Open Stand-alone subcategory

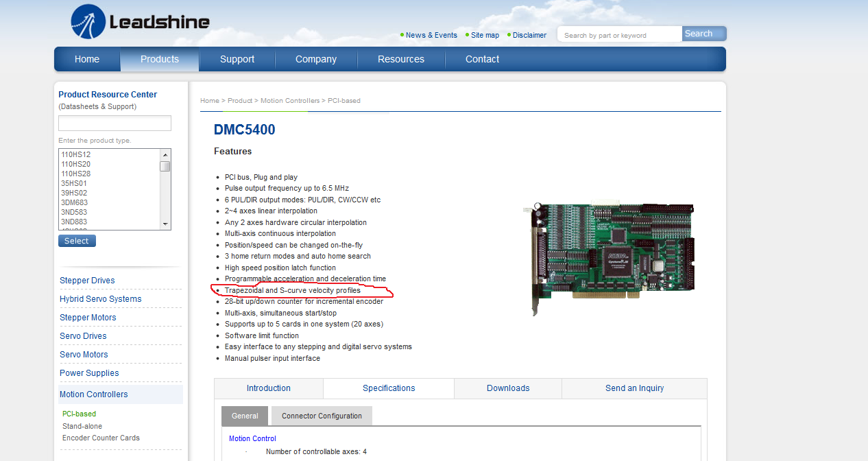point(82,426)
